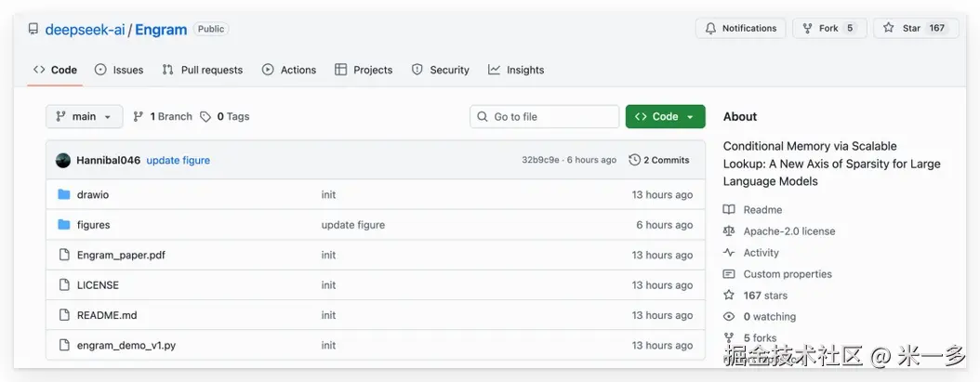
Task: Click the star count 167 badge
Action: tap(937, 28)
